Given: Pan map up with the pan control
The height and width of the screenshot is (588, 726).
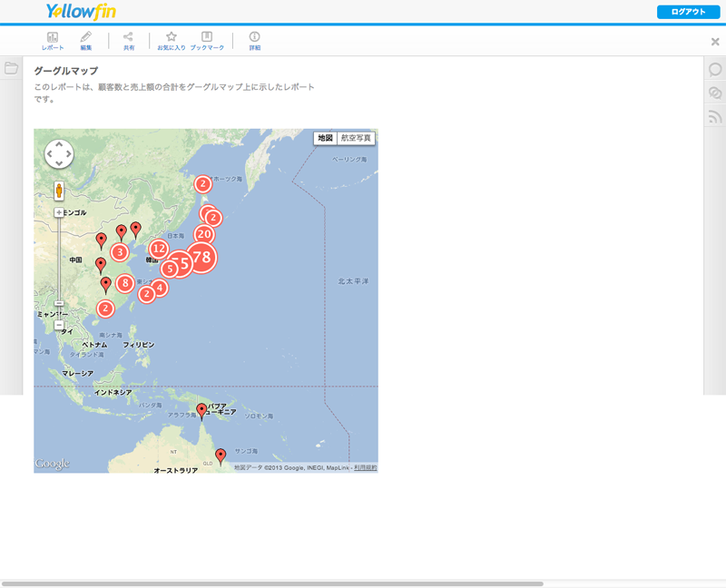Looking at the screenshot, I should [x=59, y=145].
